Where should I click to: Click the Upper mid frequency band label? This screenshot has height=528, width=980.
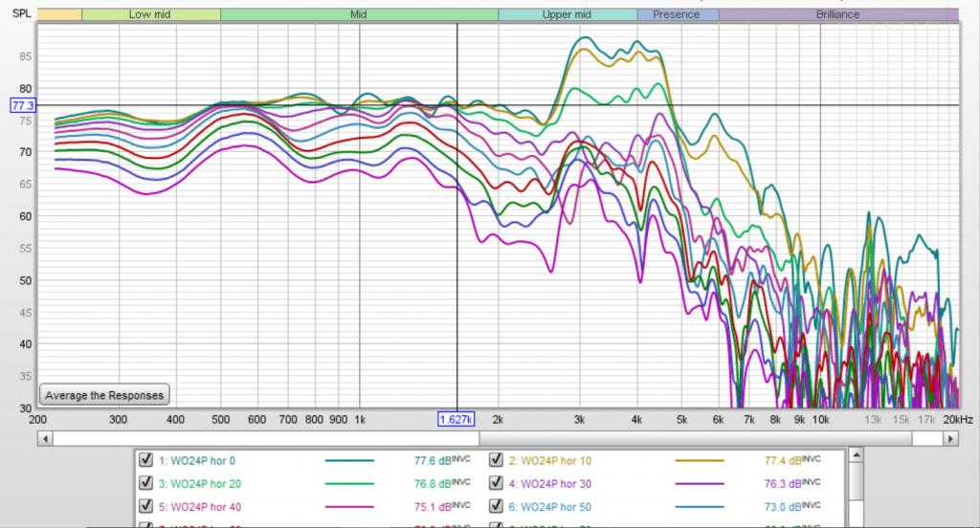pyautogui.click(x=567, y=14)
